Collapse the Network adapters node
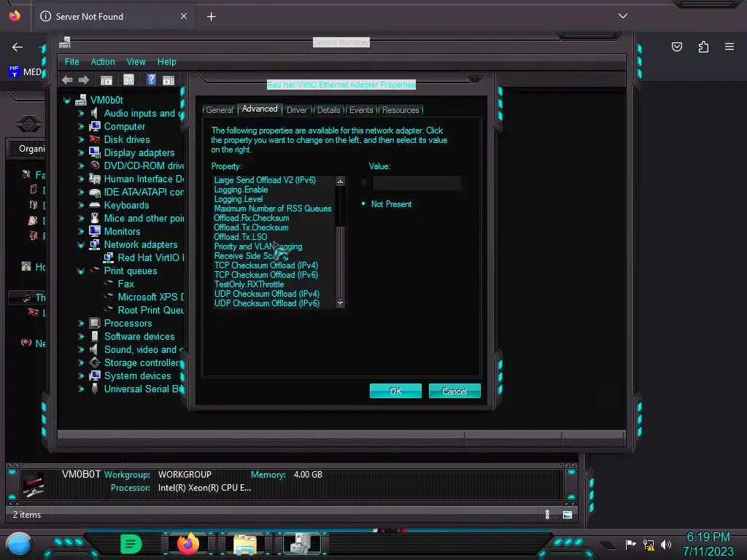Image resolution: width=747 pixels, height=560 pixels. click(x=81, y=245)
